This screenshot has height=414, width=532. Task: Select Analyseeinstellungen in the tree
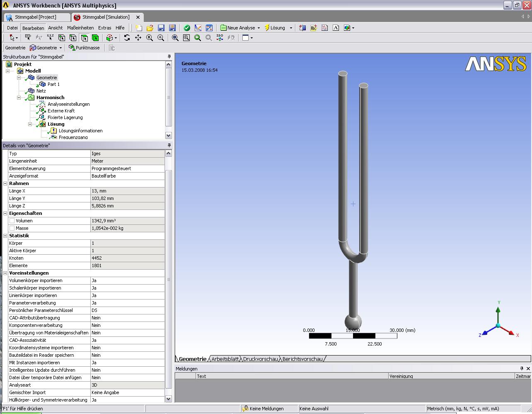coord(68,104)
